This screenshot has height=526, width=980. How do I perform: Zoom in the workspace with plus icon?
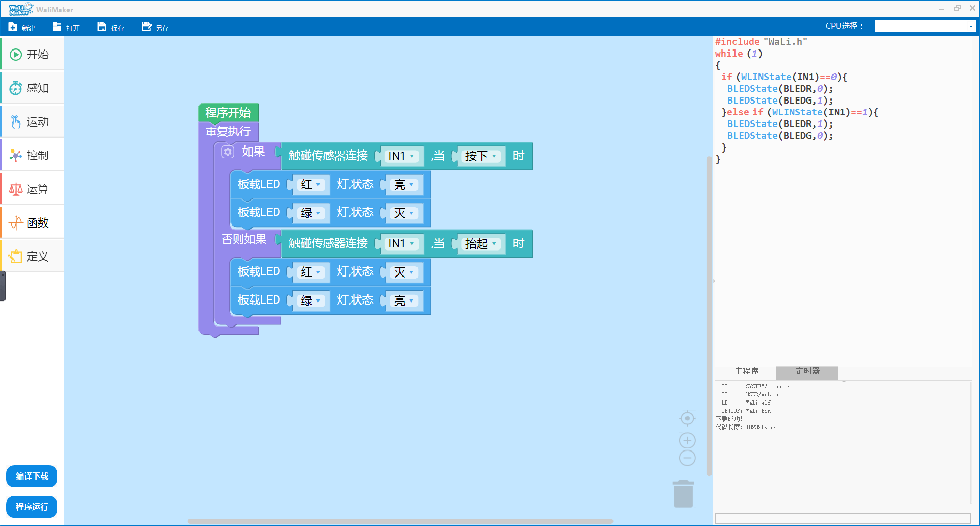coord(687,440)
